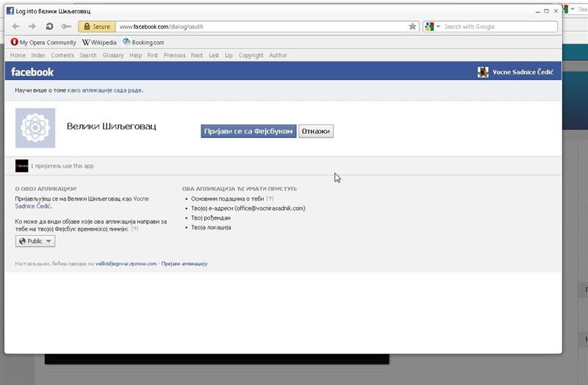Select Index in the navigation bar
This screenshot has height=385, width=588.
point(38,55)
